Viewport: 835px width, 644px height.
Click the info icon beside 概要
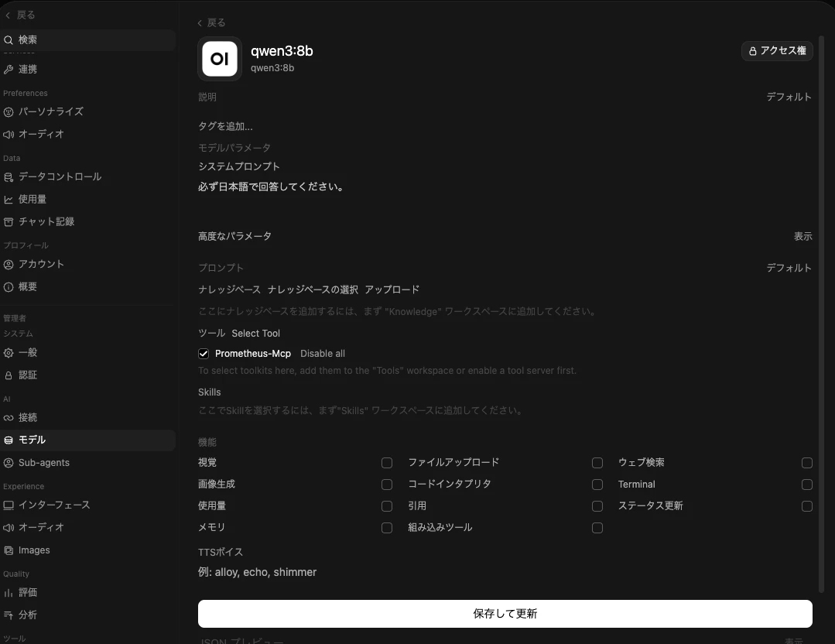[9, 287]
